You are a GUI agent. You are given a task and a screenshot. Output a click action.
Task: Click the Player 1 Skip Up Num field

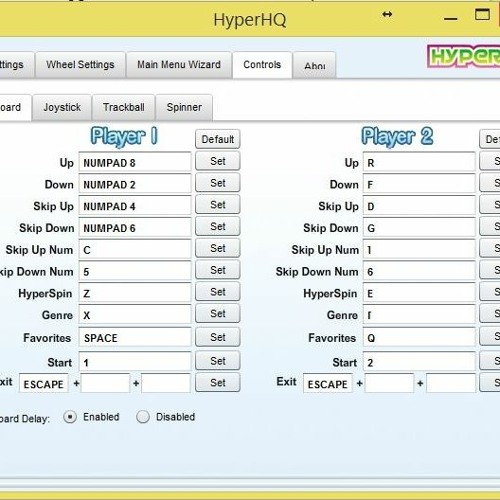[x=135, y=249]
